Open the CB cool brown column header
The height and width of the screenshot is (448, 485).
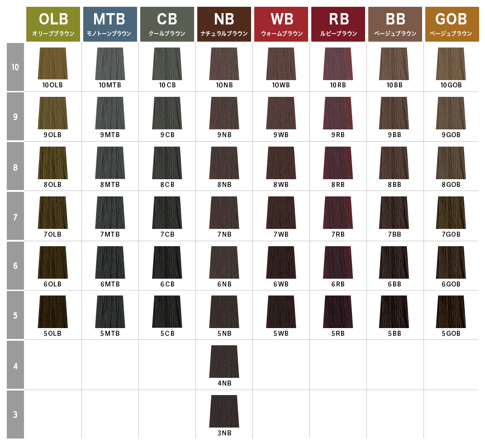(x=167, y=24)
